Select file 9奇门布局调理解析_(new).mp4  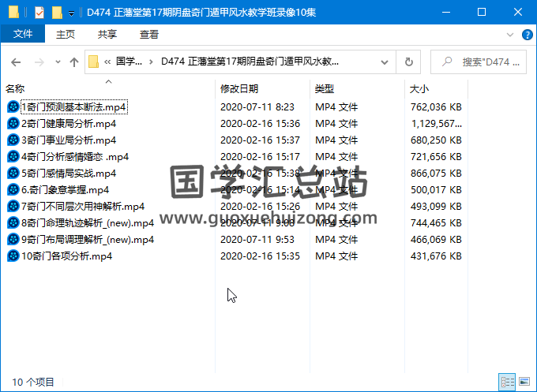click(x=88, y=240)
